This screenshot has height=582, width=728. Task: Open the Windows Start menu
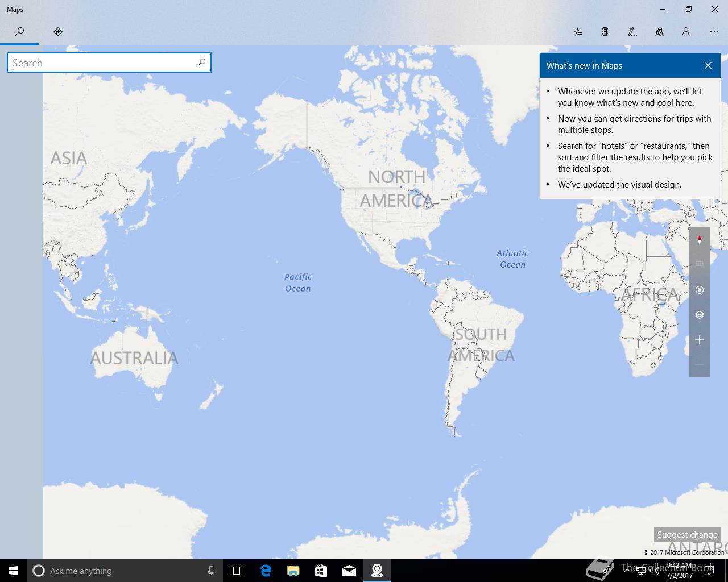point(14,571)
